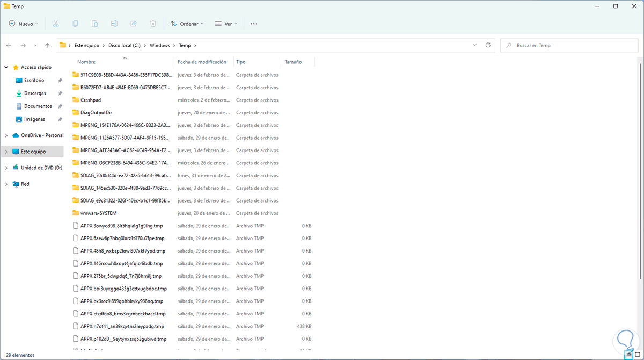
Task: Go forward with the right arrow
Action: [x=23, y=46]
